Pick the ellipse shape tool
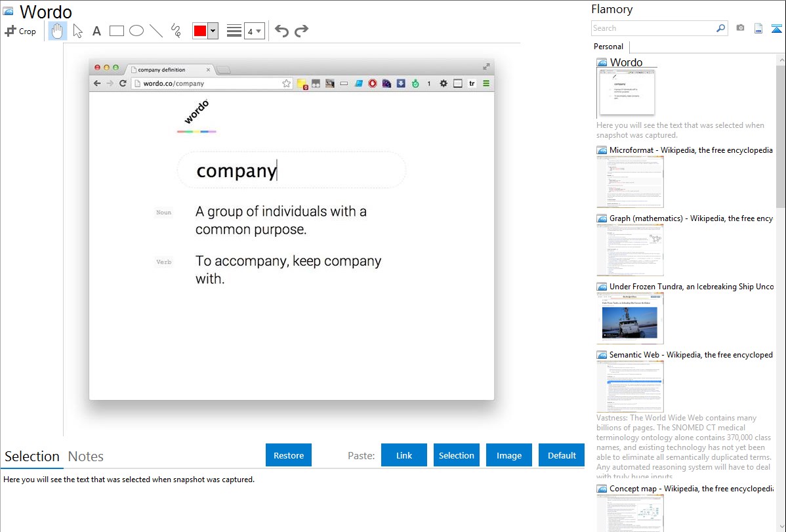Screen dimensions: 786x532 (136, 31)
